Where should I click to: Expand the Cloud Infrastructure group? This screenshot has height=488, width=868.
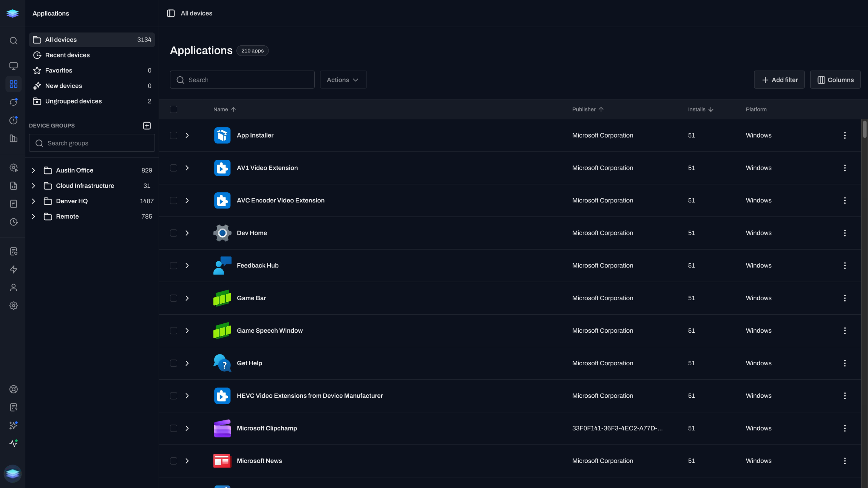(33, 186)
